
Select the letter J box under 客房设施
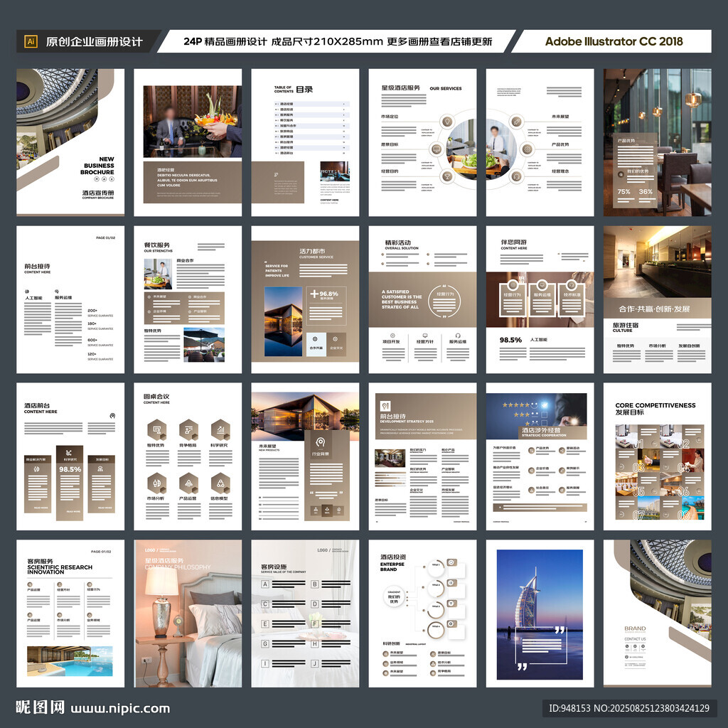click(x=315, y=663)
